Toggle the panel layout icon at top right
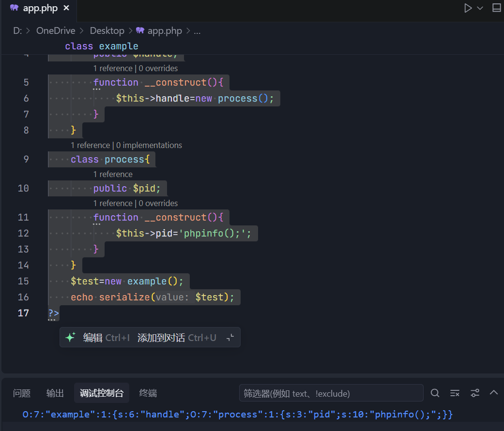504x431 pixels. [x=496, y=8]
